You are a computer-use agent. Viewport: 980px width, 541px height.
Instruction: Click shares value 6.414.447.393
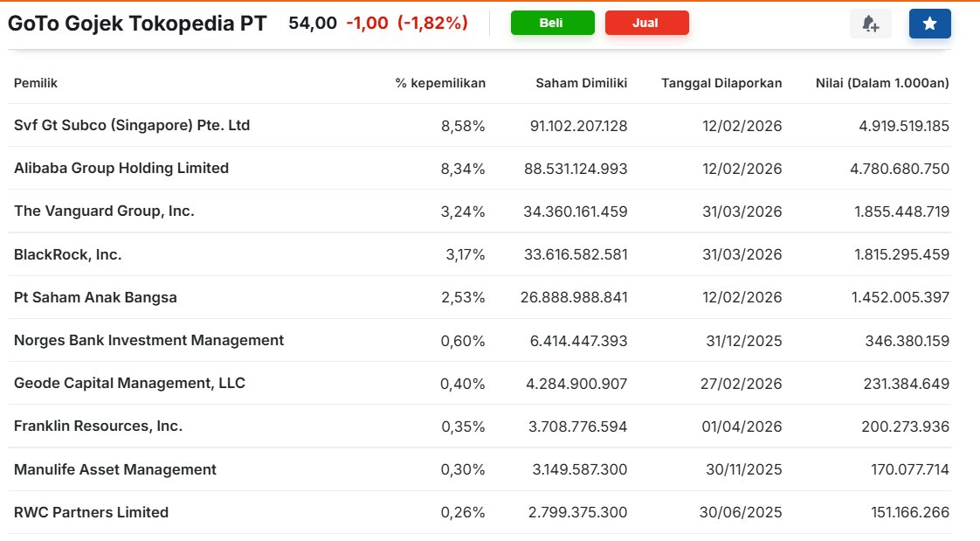pyautogui.click(x=579, y=341)
